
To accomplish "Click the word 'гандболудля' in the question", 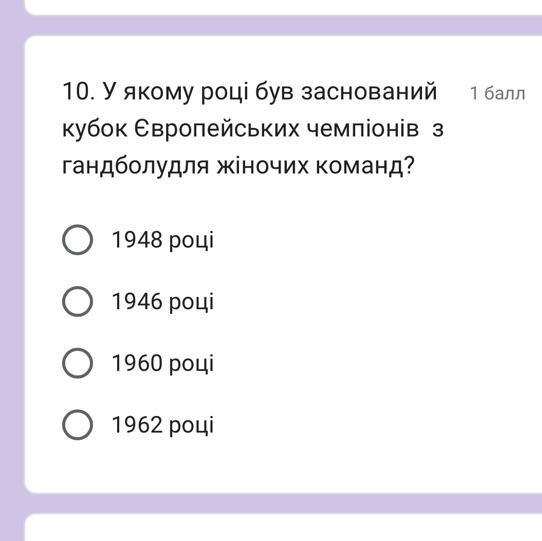I will [136, 166].
